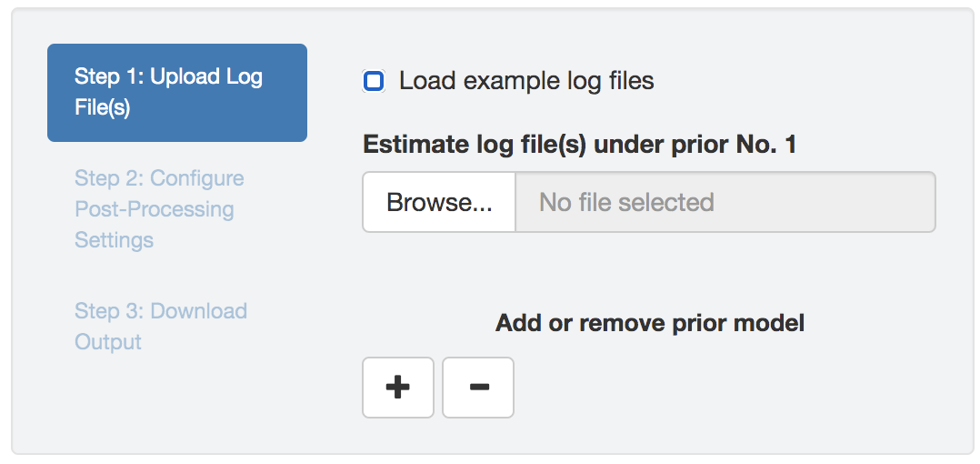This screenshot has width=980, height=464.
Task: Go to Step 3: Download Output tab
Action: (x=161, y=327)
